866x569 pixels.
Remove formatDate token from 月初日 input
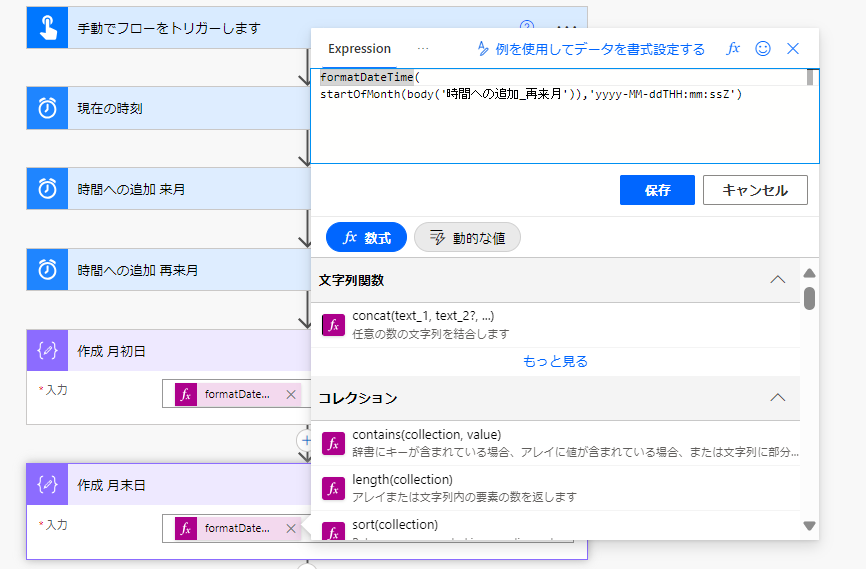(x=291, y=394)
